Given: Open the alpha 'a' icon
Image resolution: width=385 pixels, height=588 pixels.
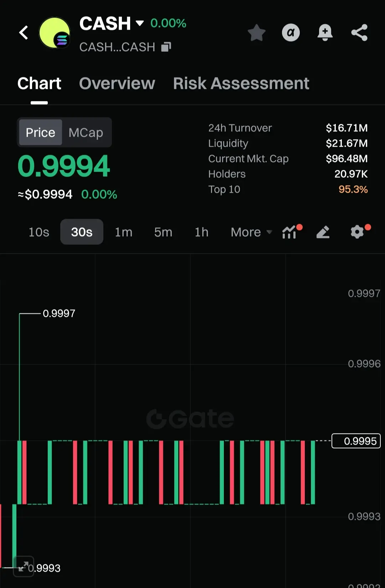Looking at the screenshot, I should [x=291, y=33].
